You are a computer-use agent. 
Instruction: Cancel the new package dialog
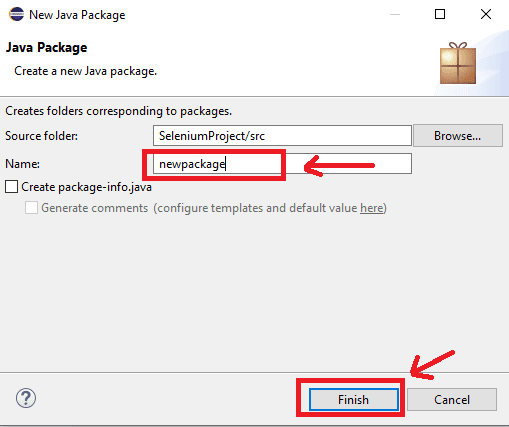(x=452, y=399)
